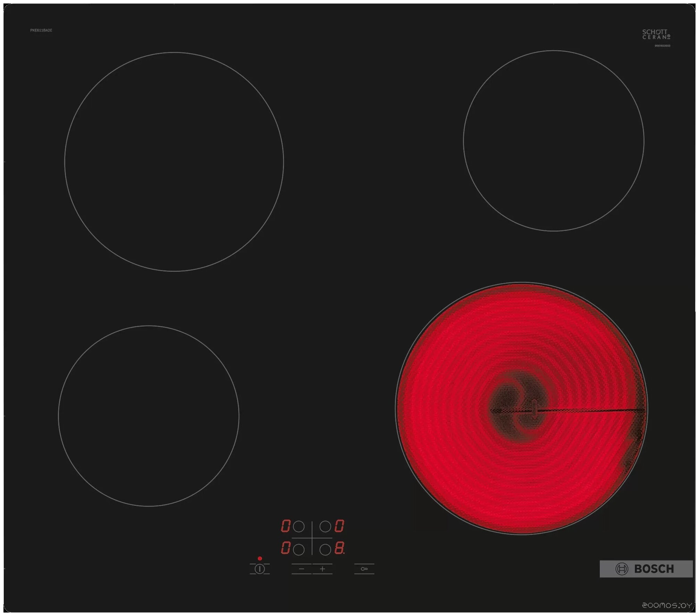
Task: Tap the rear-right heat level display showing 0
Action: [339, 526]
